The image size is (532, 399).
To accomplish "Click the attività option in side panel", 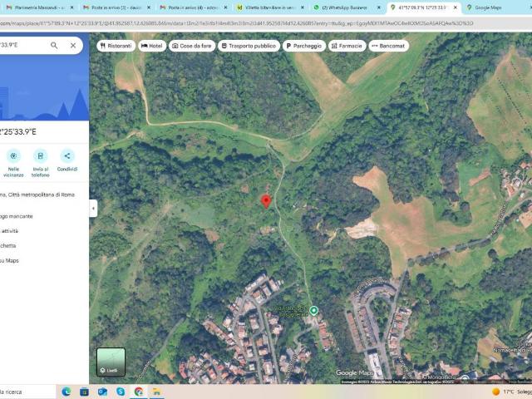I will click(9, 231).
